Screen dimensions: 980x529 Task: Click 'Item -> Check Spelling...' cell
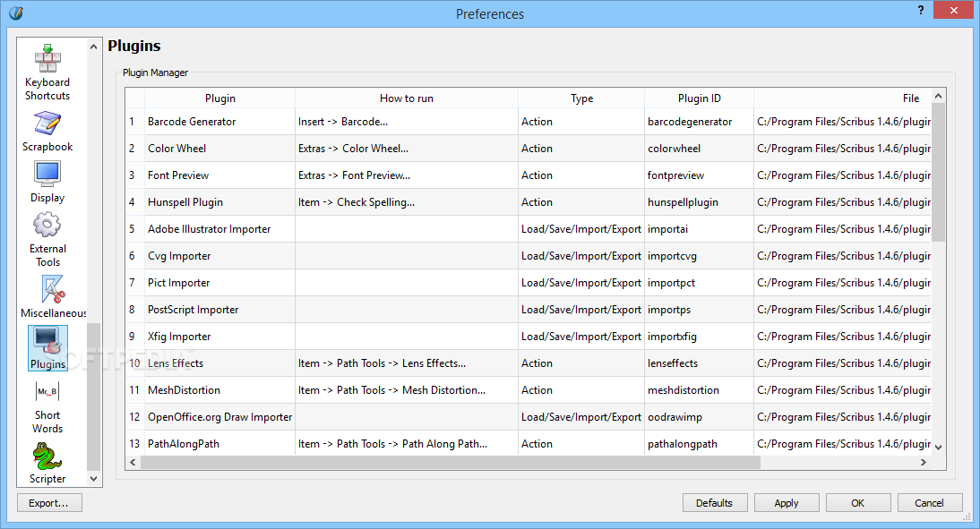pyautogui.click(x=407, y=202)
